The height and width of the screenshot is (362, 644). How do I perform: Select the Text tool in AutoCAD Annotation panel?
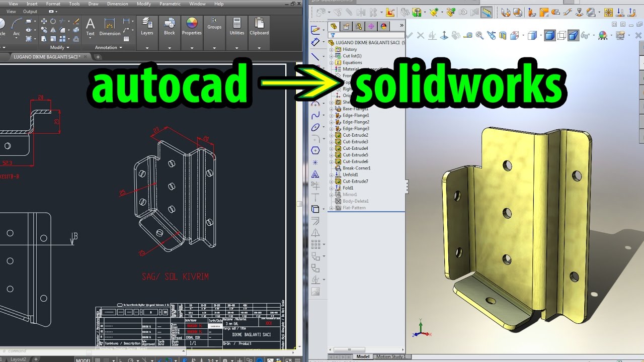[x=91, y=27]
